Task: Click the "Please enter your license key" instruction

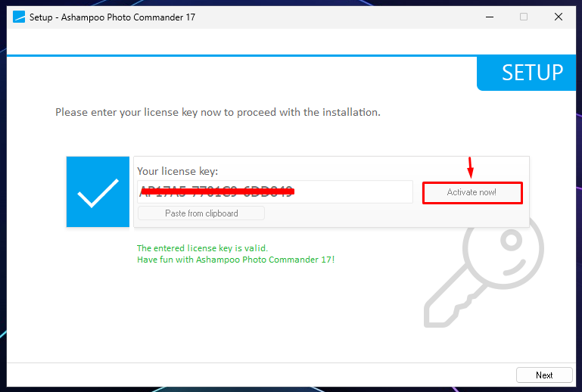Action: coord(218,112)
